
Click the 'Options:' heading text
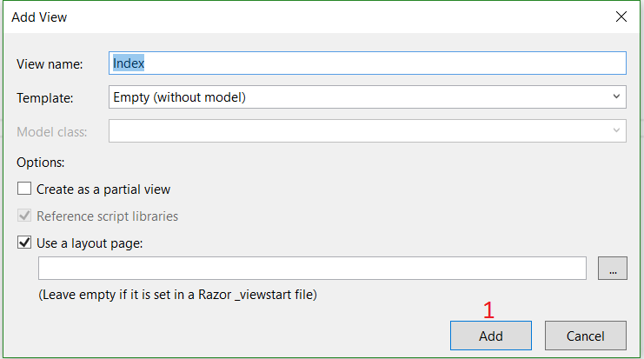pyautogui.click(x=42, y=162)
